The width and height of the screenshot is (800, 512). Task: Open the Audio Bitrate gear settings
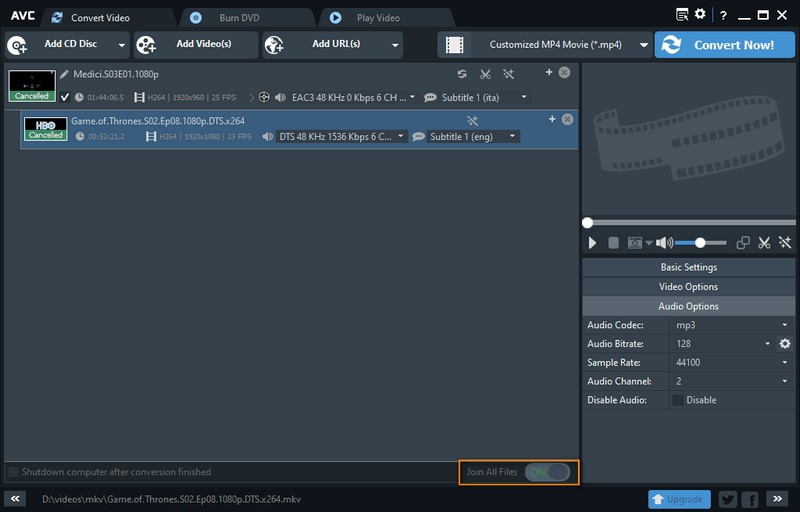point(785,344)
